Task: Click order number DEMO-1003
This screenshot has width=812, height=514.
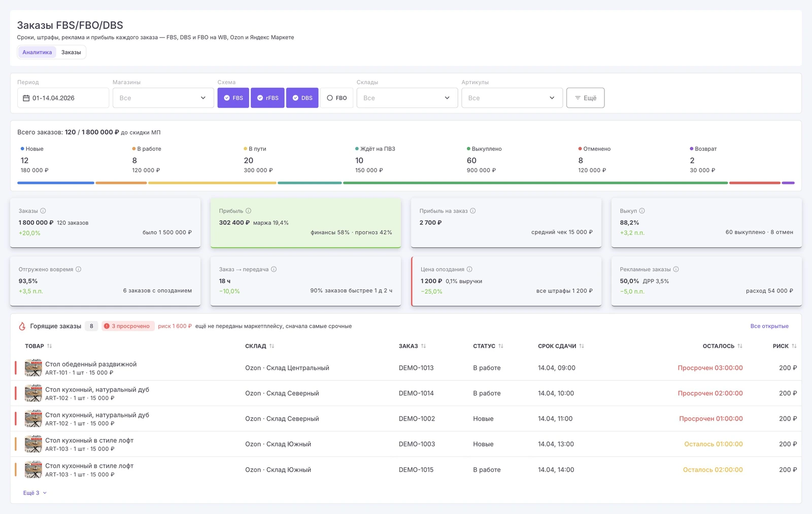Action: (x=417, y=444)
